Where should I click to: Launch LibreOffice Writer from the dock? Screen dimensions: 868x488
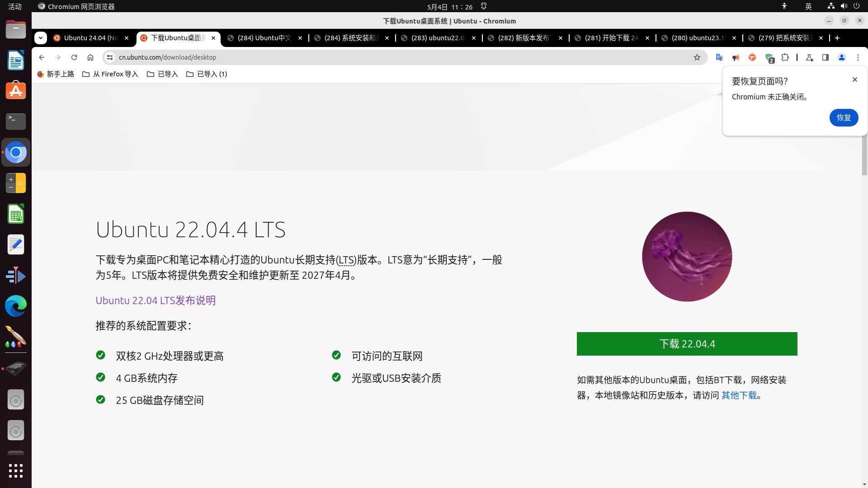coord(16,60)
